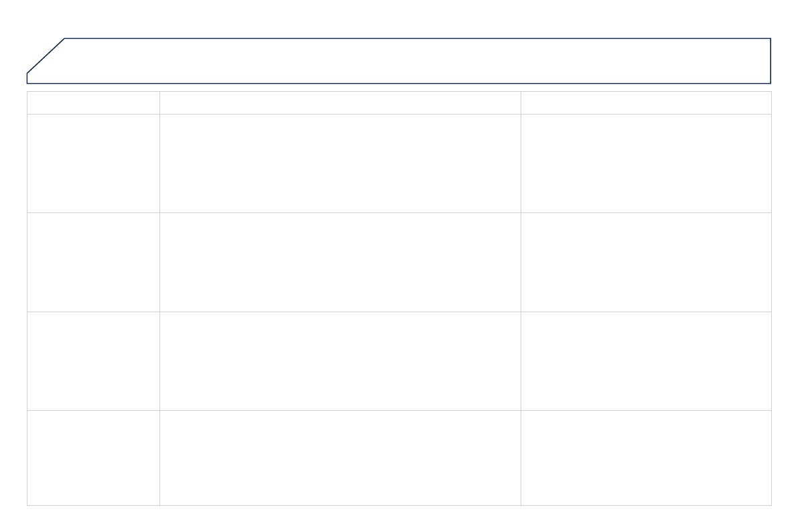The height and width of the screenshot is (532, 798).
Task: Click the first body row's right cell
Action: coord(646,163)
